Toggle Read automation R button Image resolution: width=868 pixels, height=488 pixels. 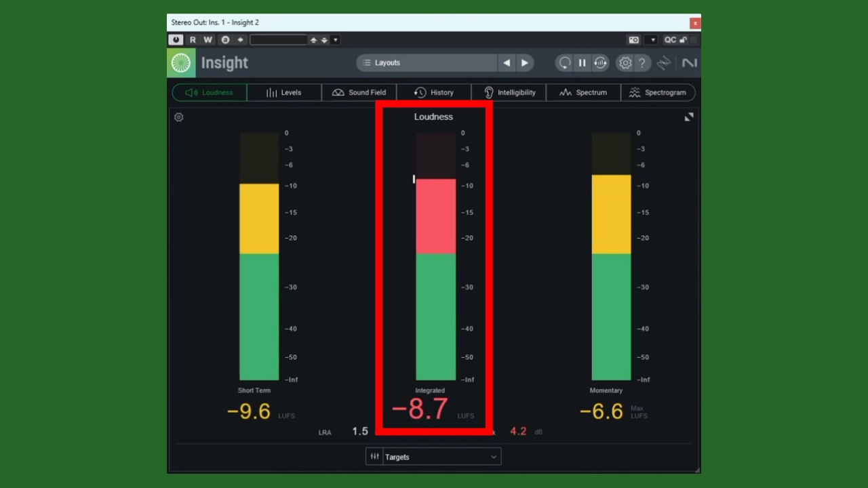(193, 40)
